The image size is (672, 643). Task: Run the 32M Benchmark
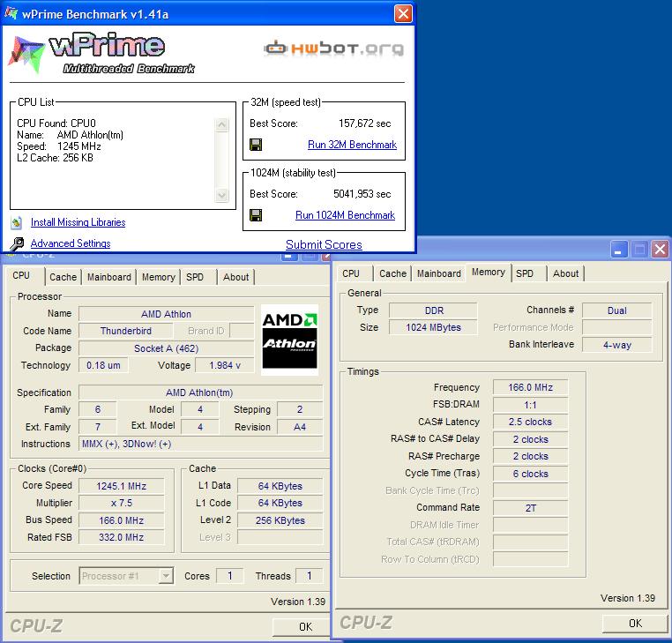pos(352,145)
